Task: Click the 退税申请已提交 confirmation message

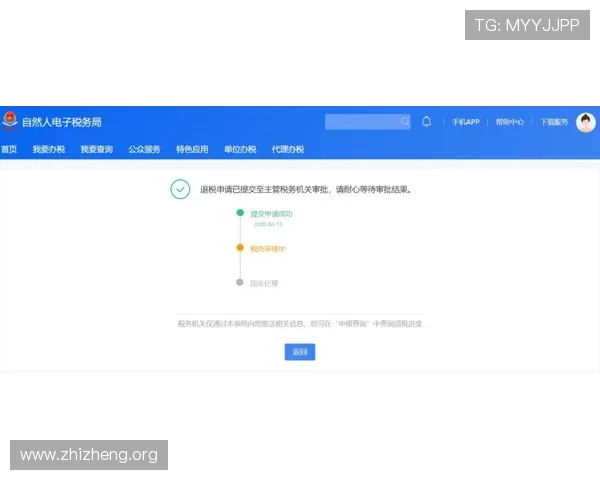Action: pyautogui.click(x=305, y=189)
